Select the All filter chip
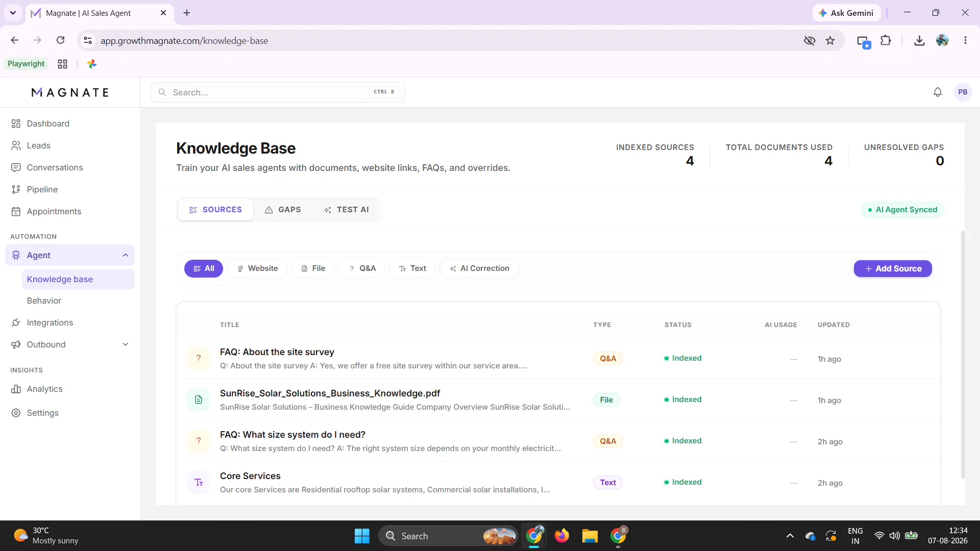This screenshot has width=980, height=551. (204, 268)
